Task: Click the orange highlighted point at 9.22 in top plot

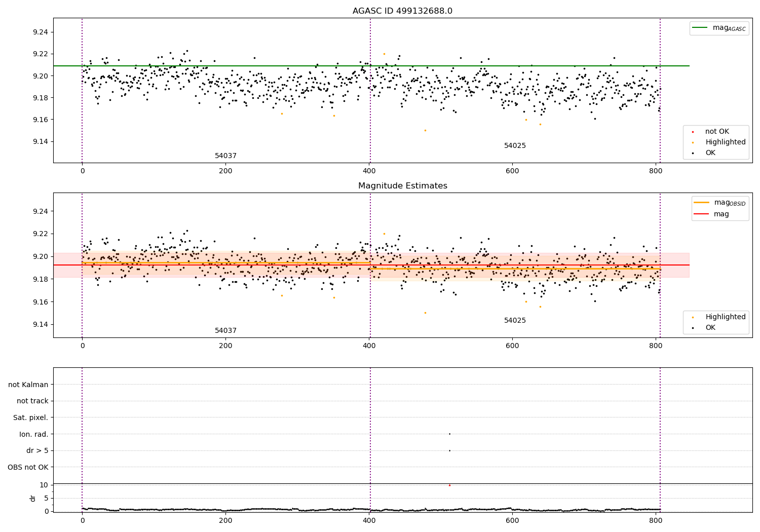Action: pos(384,54)
